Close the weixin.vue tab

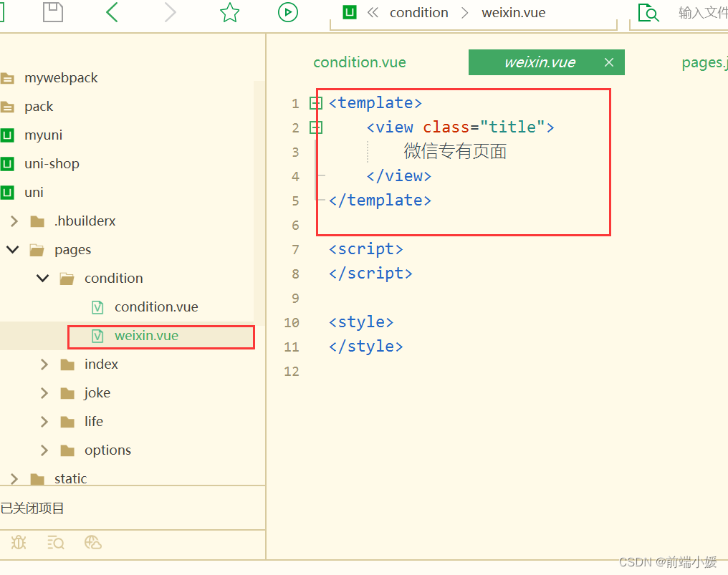[609, 62]
